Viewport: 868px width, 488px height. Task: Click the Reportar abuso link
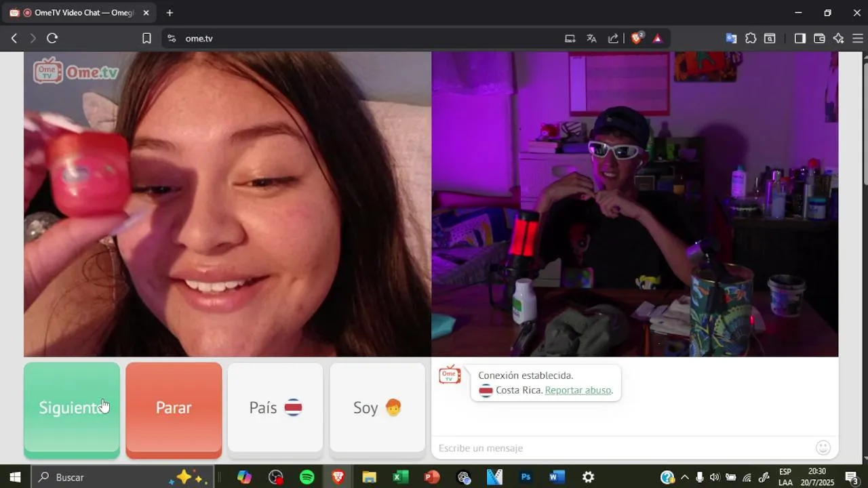point(578,390)
